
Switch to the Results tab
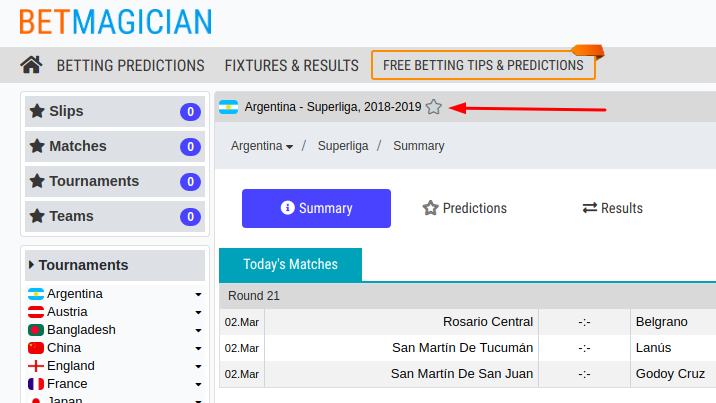coord(612,208)
